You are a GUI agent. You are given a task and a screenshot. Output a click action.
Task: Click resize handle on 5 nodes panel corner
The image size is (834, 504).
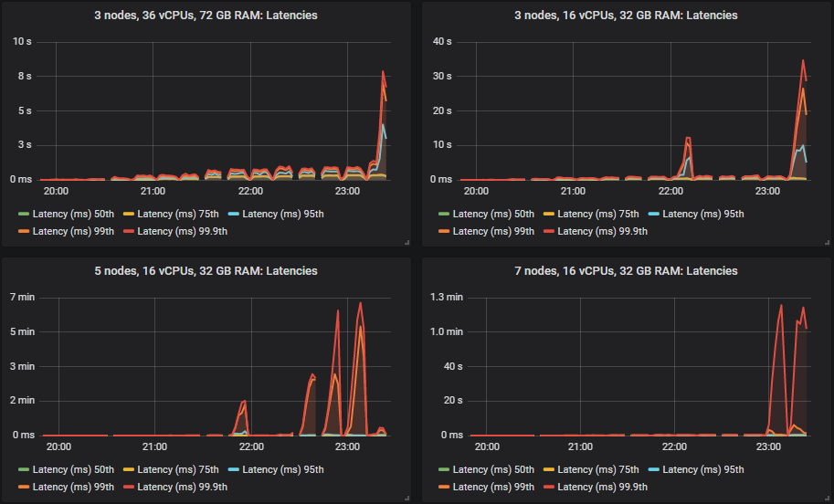[x=406, y=498]
